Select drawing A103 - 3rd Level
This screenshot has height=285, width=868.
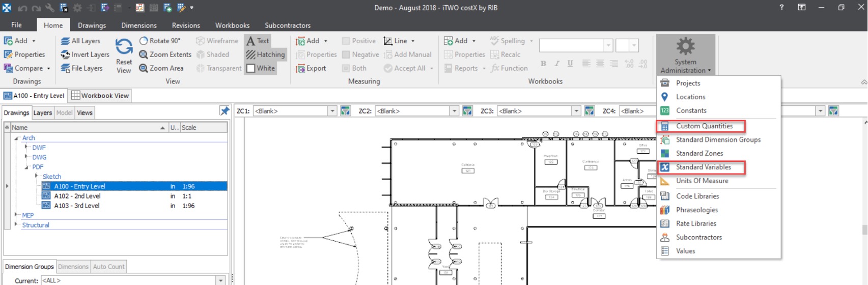(x=77, y=206)
